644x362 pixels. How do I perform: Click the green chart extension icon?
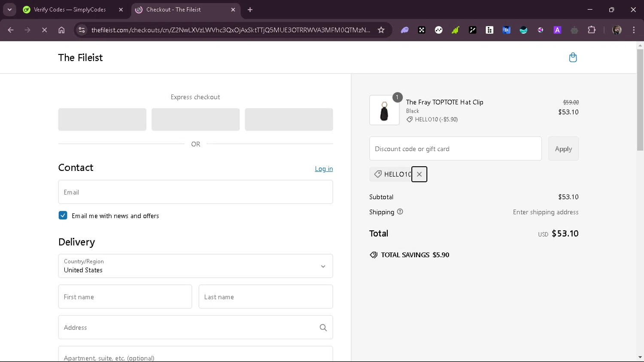click(455, 30)
